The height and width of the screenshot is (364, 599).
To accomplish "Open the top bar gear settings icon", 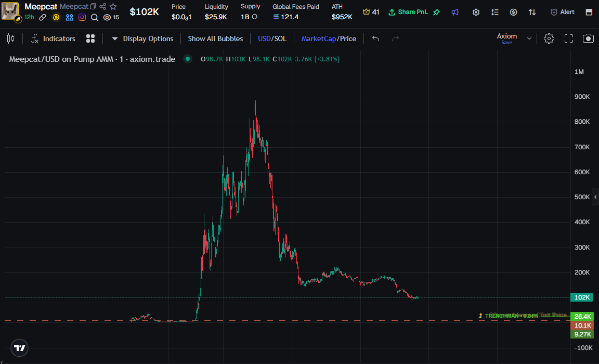I will (476, 12).
